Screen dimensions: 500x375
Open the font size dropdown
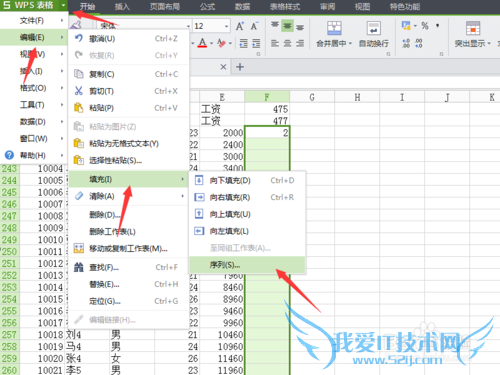227,26
